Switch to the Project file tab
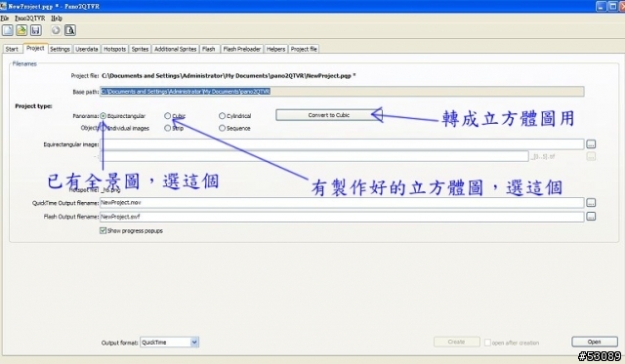The height and width of the screenshot is (364, 625). [x=304, y=49]
